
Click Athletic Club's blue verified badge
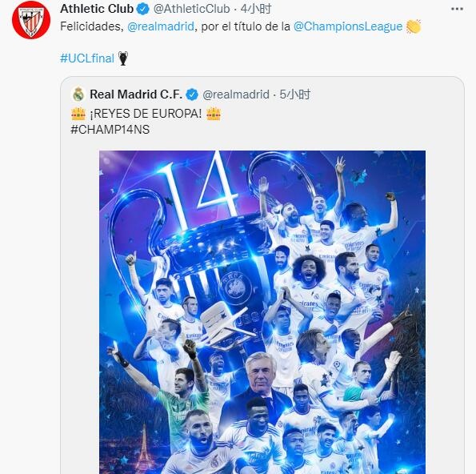143,9
